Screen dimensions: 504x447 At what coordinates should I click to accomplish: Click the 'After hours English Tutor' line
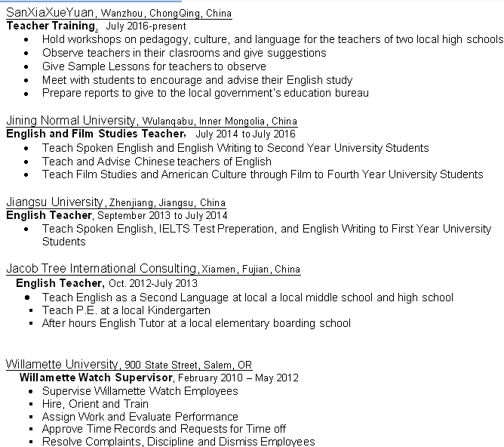[x=196, y=323]
